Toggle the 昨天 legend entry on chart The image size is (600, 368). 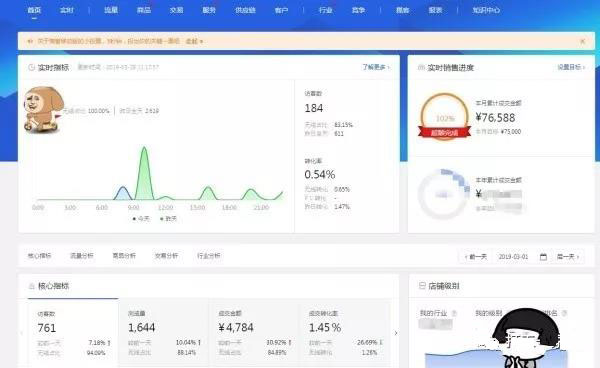168,218
